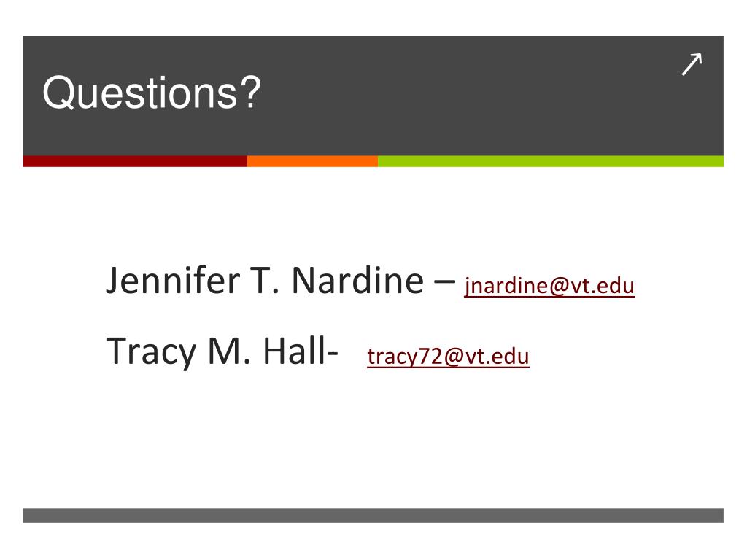Select the surname Nardine

357,280
